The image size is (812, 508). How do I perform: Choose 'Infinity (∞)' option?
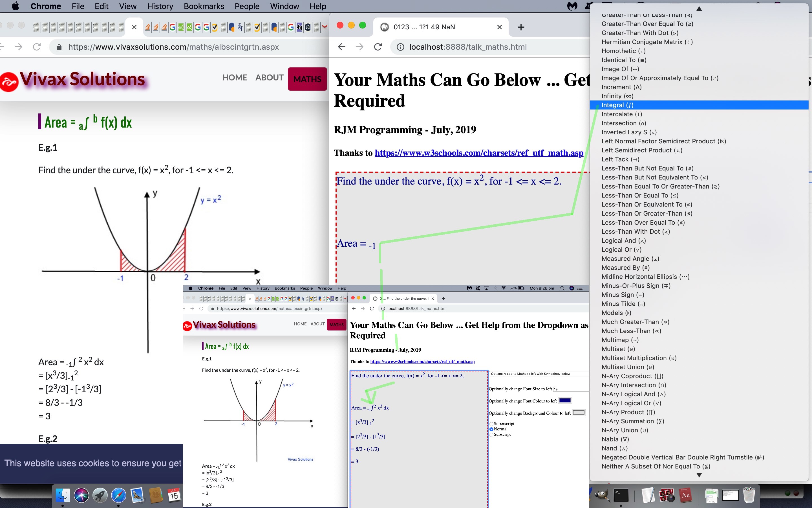tap(699, 96)
